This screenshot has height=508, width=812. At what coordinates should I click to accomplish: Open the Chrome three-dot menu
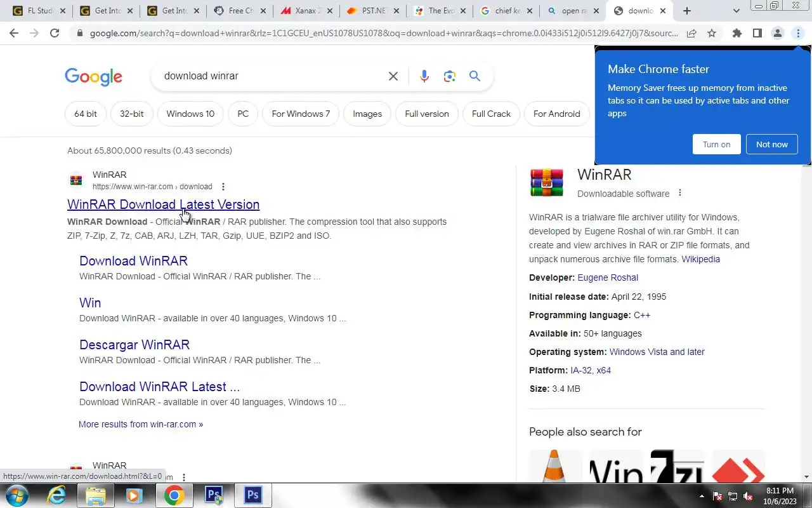[797, 33]
